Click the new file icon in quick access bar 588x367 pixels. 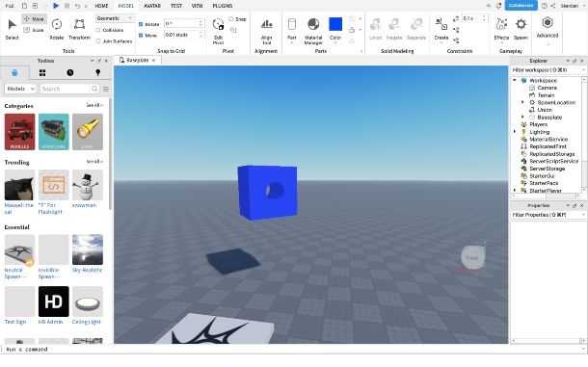[x=24, y=6]
